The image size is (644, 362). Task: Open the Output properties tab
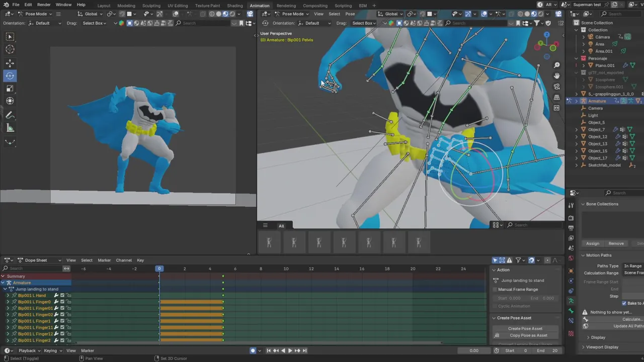(x=571, y=228)
